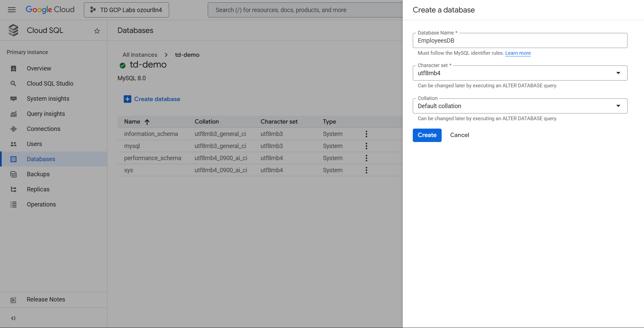Expand the Character set dropdown

point(618,73)
